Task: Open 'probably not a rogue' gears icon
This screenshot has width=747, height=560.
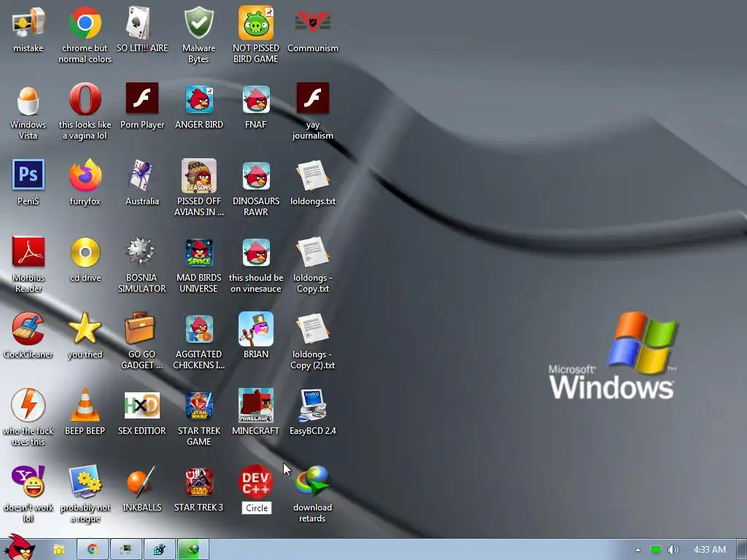Action: point(85,482)
